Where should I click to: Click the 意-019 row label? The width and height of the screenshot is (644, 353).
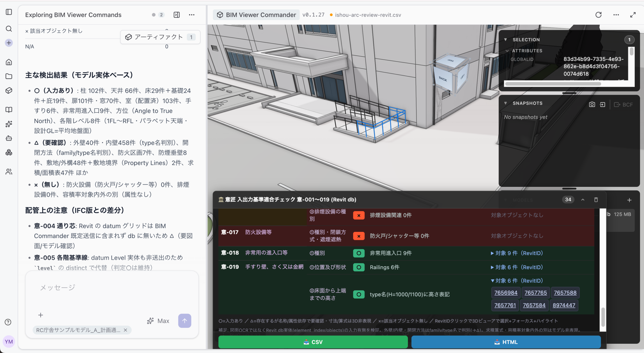(230, 267)
